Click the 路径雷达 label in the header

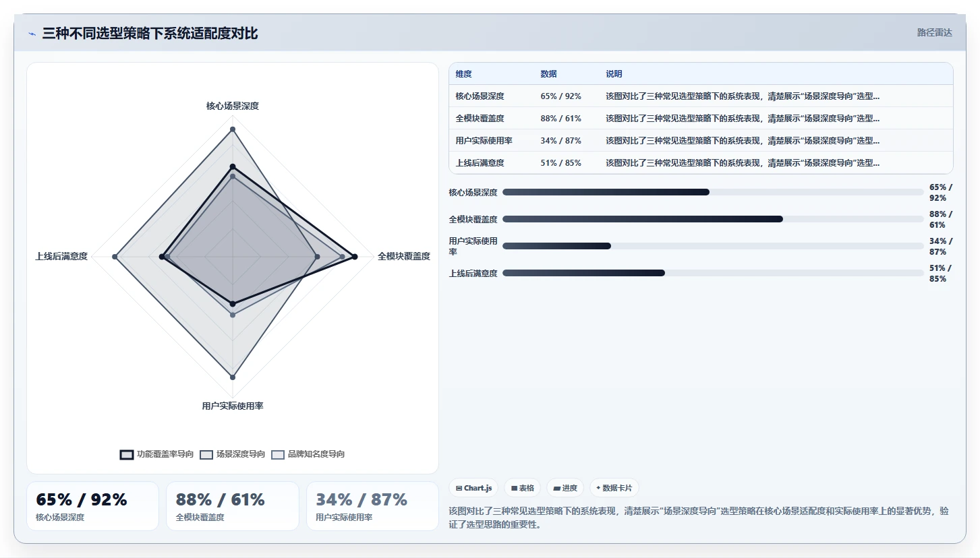click(x=935, y=32)
